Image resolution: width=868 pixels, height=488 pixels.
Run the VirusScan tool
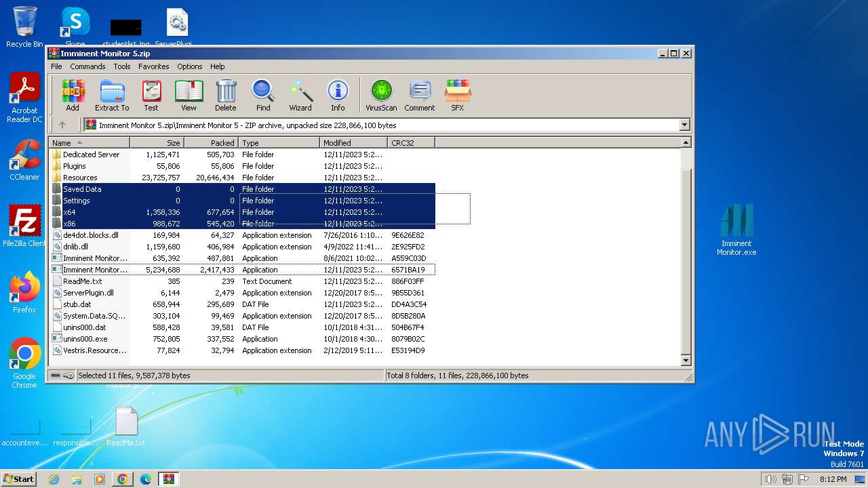pyautogui.click(x=381, y=95)
